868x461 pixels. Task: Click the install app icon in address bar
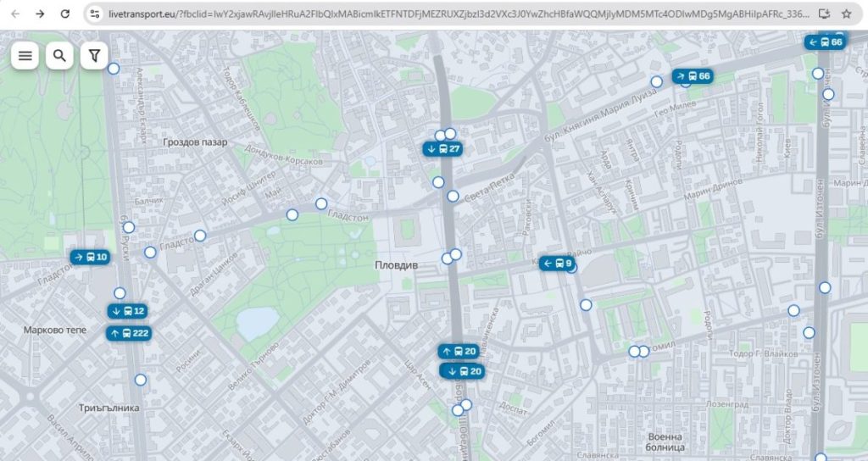tap(825, 14)
